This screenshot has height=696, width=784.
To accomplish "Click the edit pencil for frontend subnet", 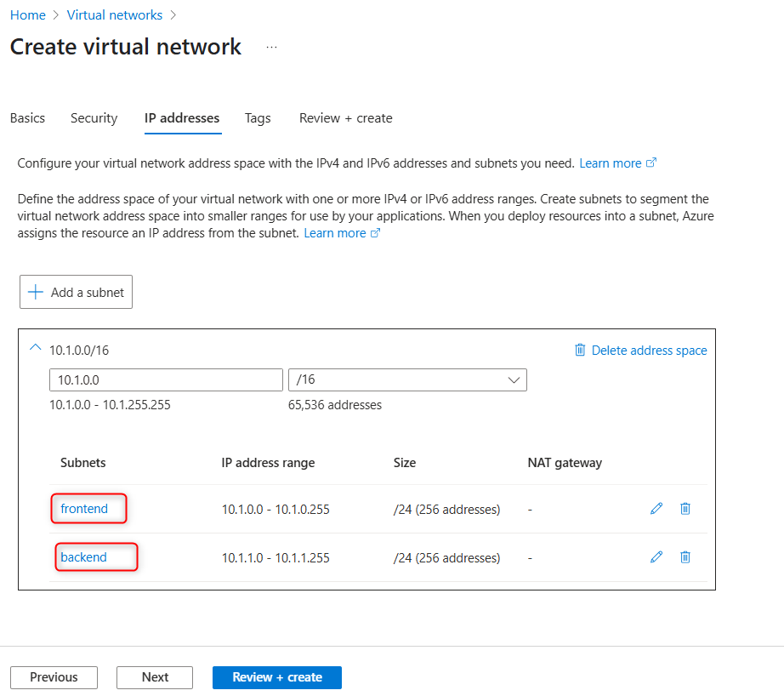I will [x=656, y=509].
